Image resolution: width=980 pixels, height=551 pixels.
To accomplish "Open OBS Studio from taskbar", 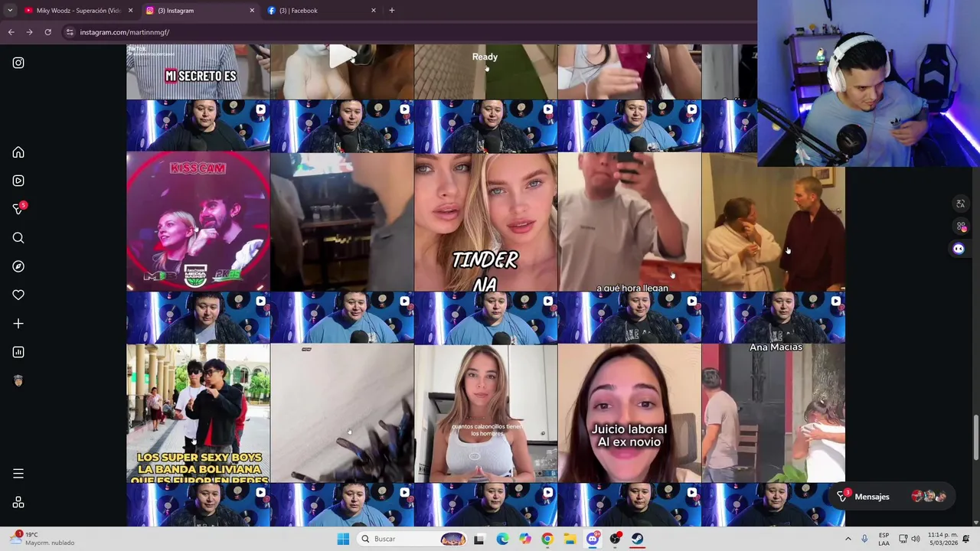I will pyautogui.click(x=615, y=539).
